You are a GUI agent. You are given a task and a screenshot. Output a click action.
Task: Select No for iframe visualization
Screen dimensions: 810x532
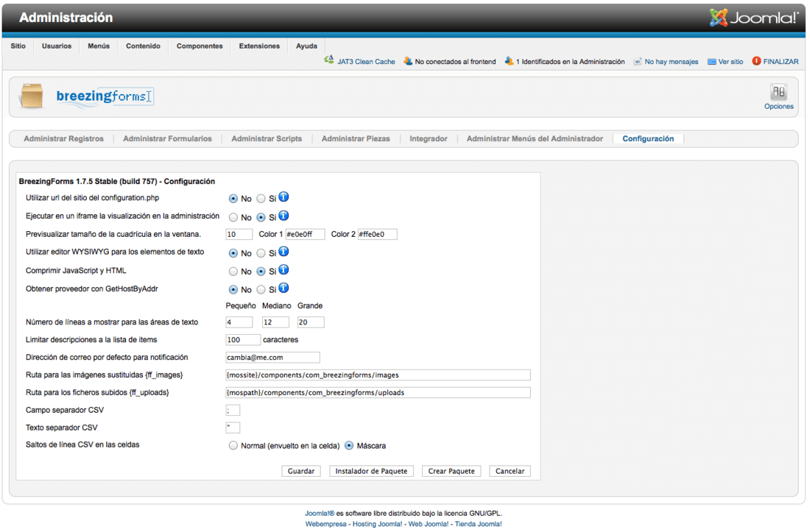(x=233, y=217)
